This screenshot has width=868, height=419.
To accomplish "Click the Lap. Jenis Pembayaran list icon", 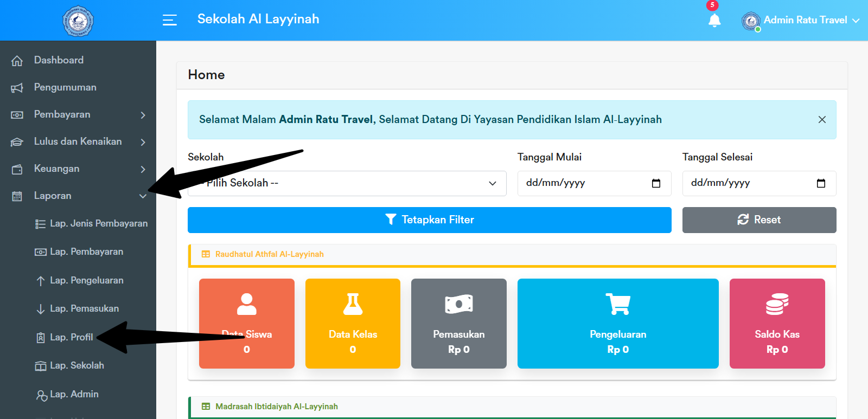I will 40,224.
